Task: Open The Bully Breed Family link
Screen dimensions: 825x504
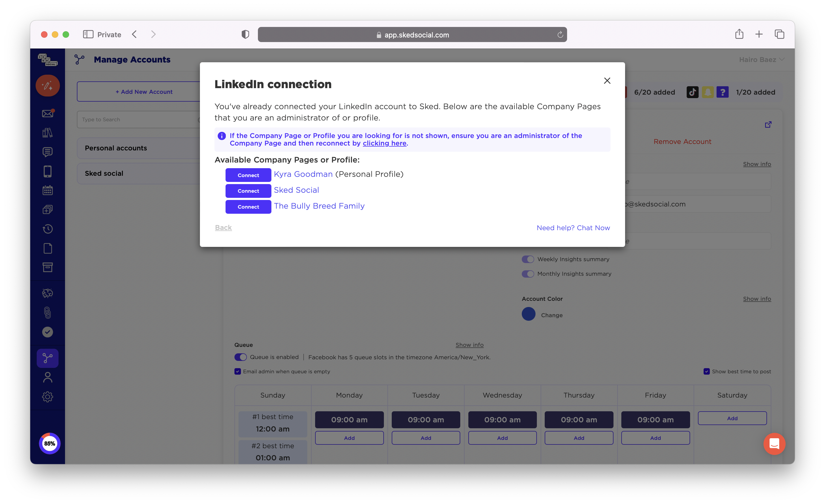Action: tap(319, 206)
